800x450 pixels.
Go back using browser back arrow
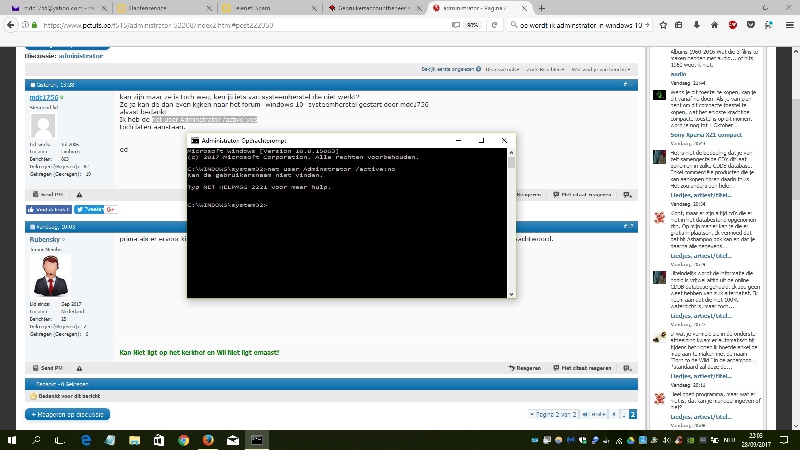(10, 24)
